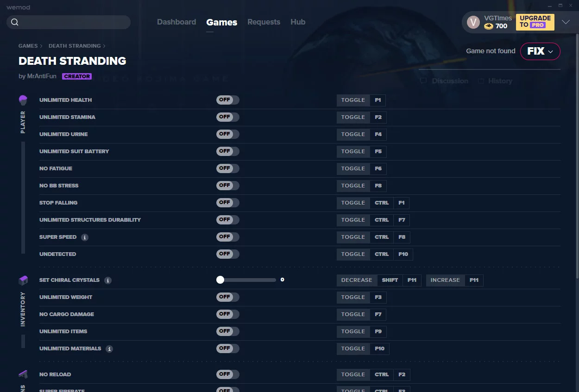Click the F5 hotkey for Unlimited Suit Battery
The height and width of the screenshot is (392, 579).
pos(378,151)
